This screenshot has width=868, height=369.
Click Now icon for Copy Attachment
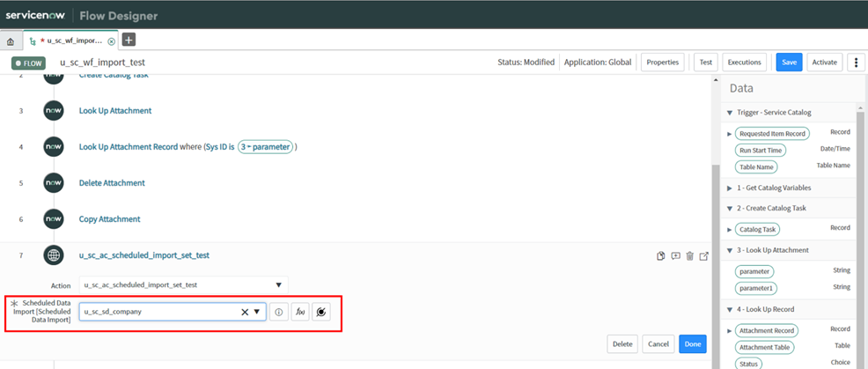(x=54, y=219)
